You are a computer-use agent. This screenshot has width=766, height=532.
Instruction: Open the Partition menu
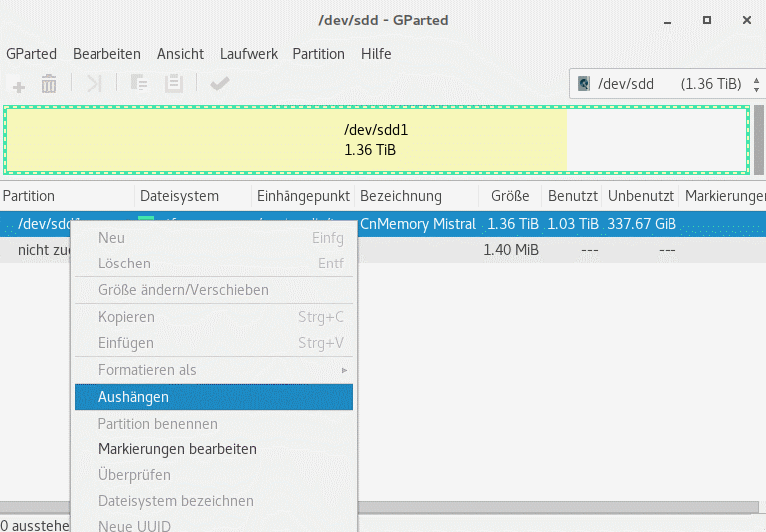318,54
